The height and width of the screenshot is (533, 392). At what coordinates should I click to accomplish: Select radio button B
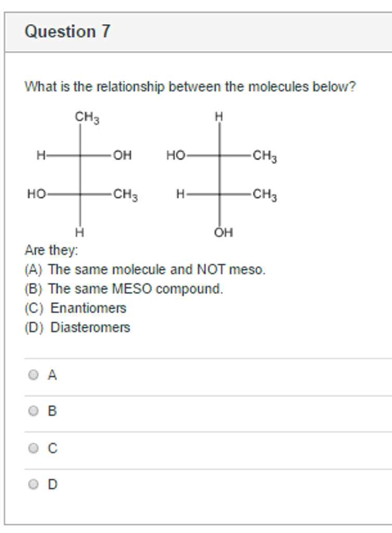pos(32,411)
